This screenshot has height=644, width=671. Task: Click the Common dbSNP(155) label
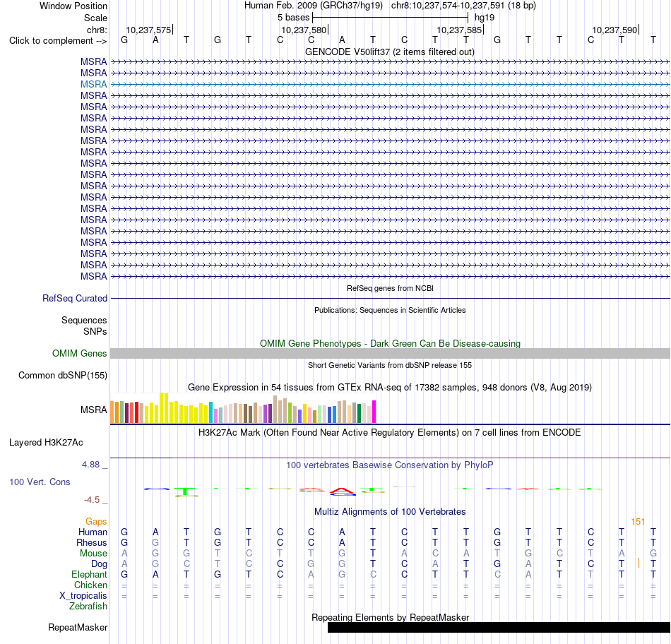[62, 375]
